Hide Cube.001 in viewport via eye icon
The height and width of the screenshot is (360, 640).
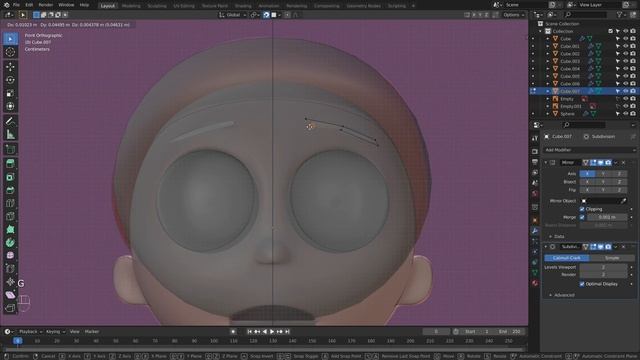coord(625,46)
